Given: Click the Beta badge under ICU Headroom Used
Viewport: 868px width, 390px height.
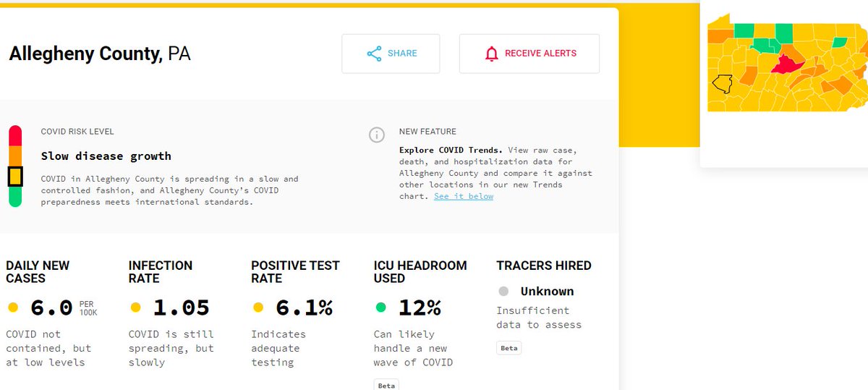Looking at the screenshot, I should (386, 386).
